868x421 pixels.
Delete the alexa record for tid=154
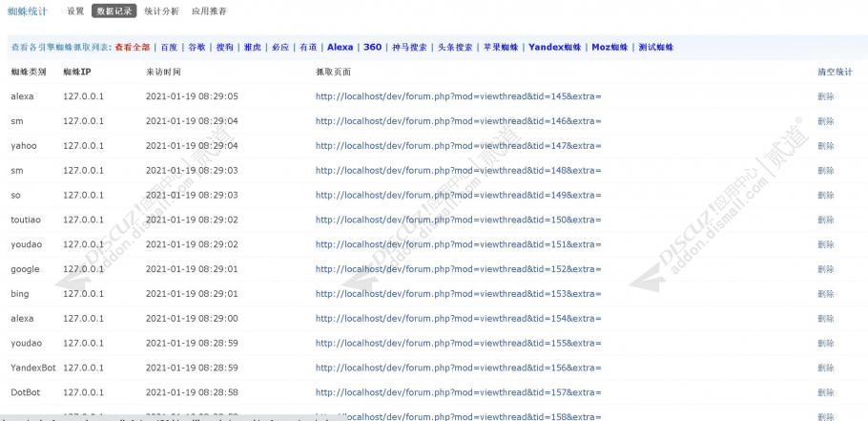pos(826,318)
